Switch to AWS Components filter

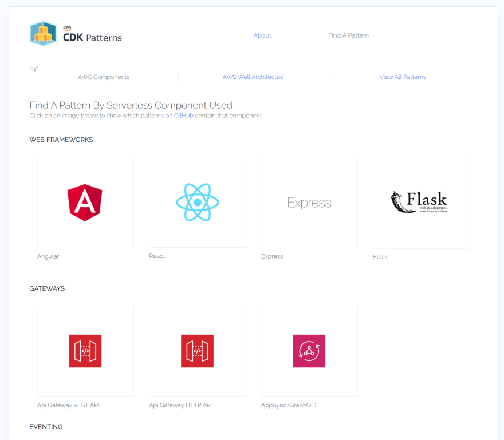[104, 77]
